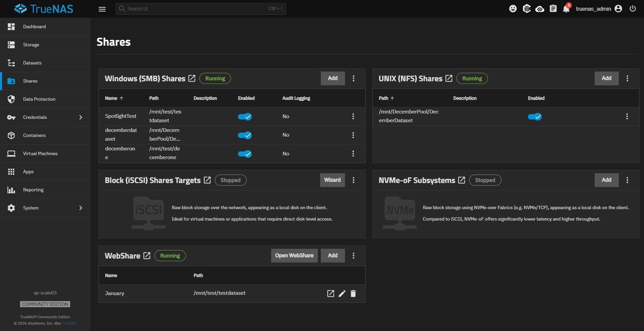Screen dimensions: 644x331
Task: Expand the System submenu
Action: tap(45, 208)
